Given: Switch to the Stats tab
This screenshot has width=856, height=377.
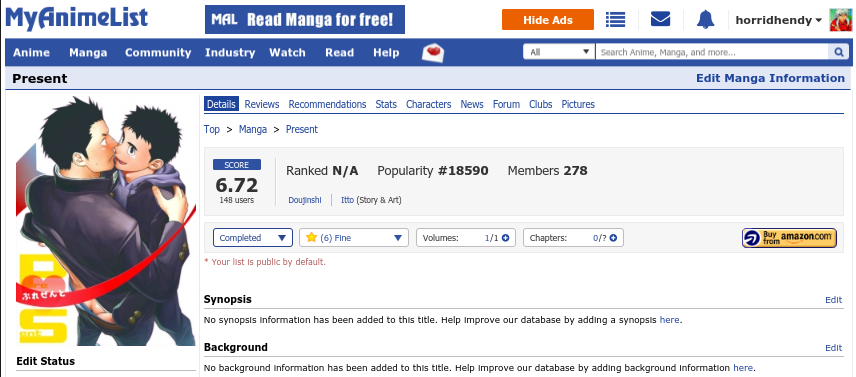Looking at the screenshot, I should tap(386, 104).
